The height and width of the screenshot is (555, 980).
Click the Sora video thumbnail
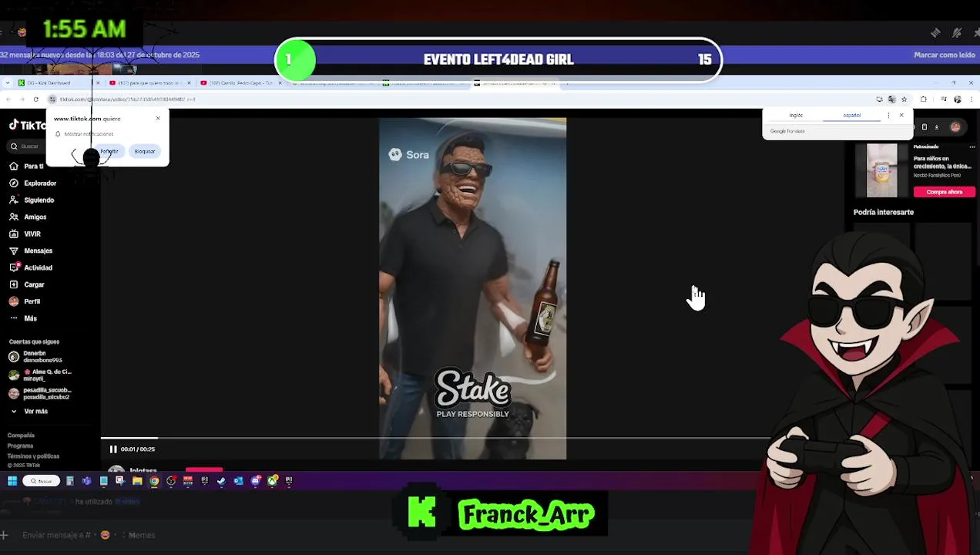pyautogui.click(x=472, y=288)
